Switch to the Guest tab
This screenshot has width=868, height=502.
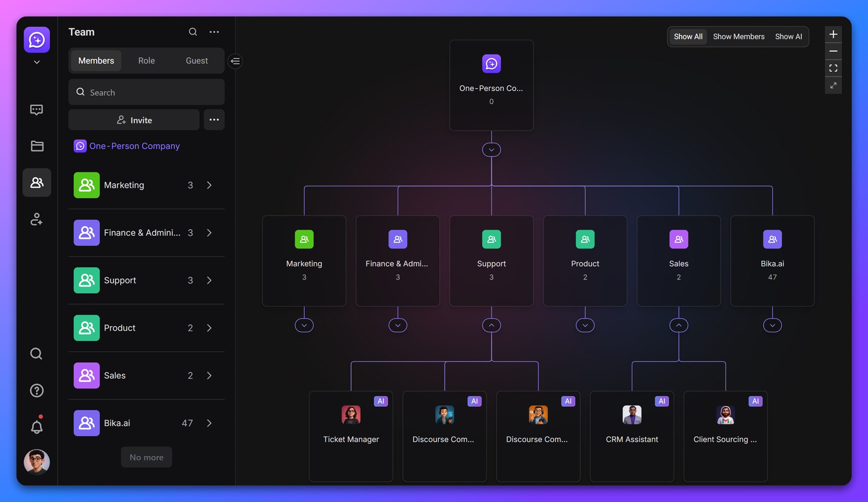point(197,61)
